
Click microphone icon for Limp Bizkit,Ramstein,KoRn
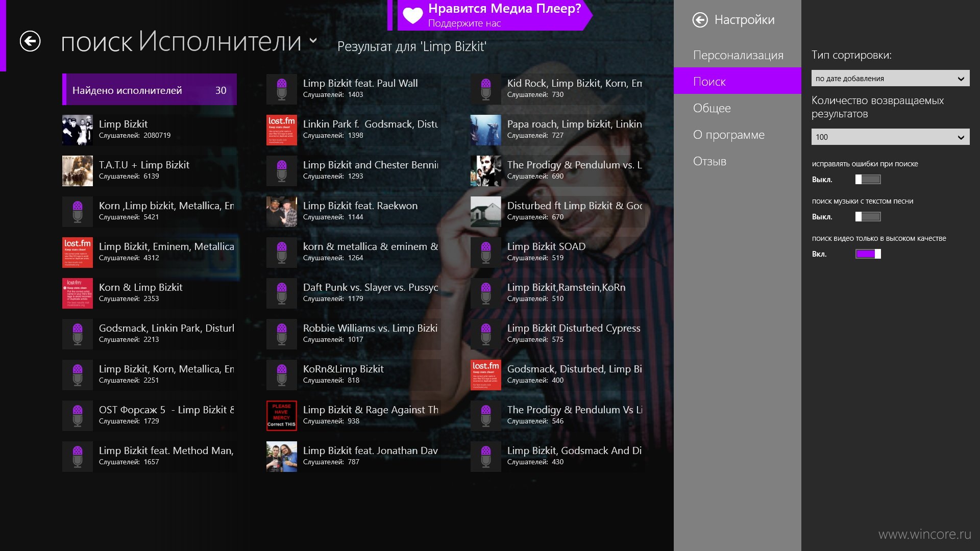point(486,293)
